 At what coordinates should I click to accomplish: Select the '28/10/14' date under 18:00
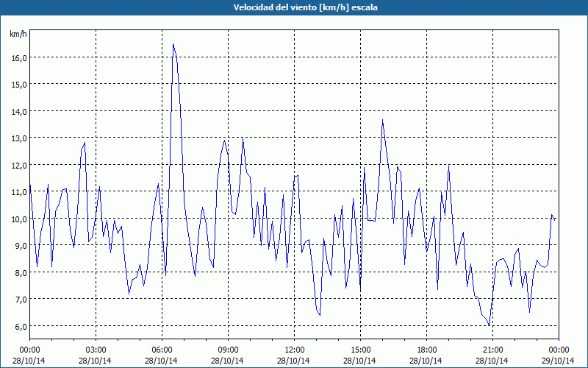click(426, 361)
